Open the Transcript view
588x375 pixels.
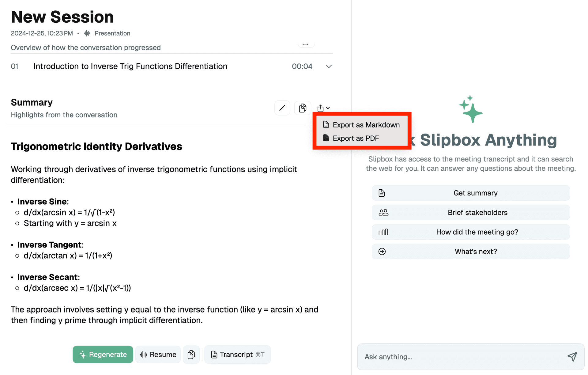tap(237, 354)
